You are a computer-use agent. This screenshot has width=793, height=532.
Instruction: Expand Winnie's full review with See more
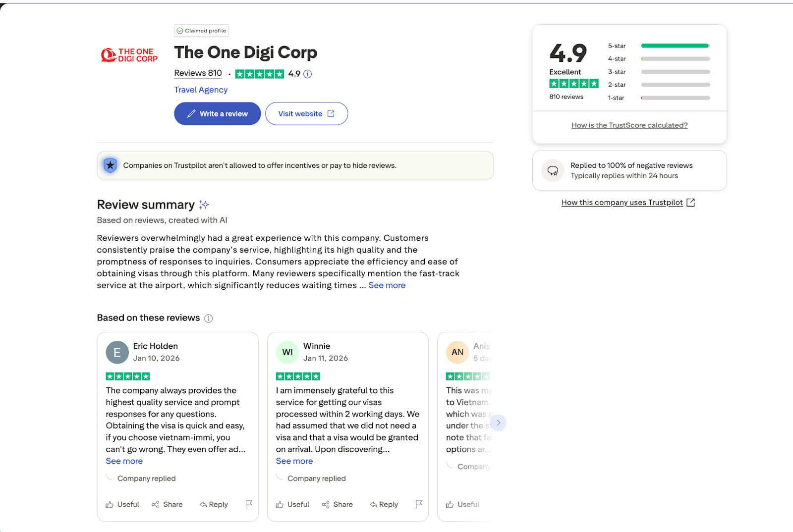point(294,461)
